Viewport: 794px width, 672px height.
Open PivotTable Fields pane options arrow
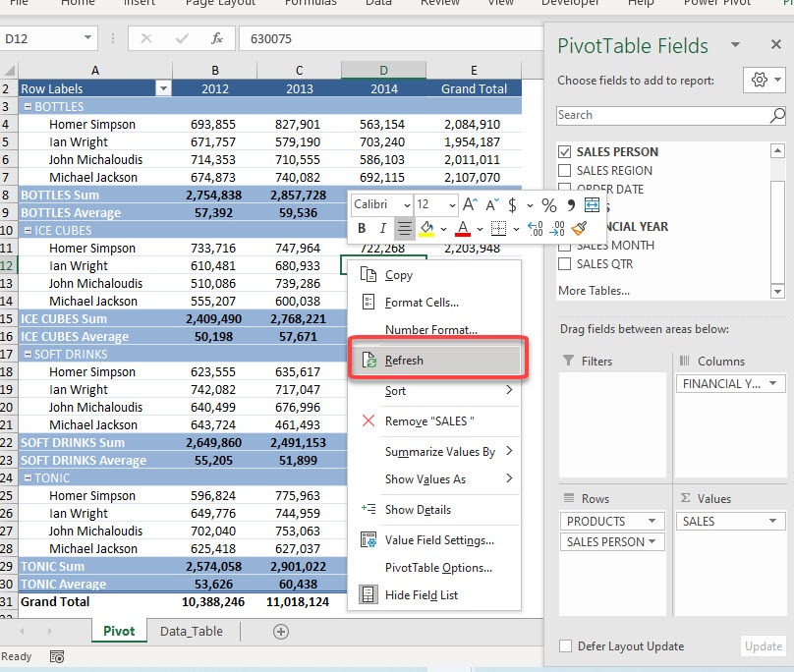[x=735, y=44]
